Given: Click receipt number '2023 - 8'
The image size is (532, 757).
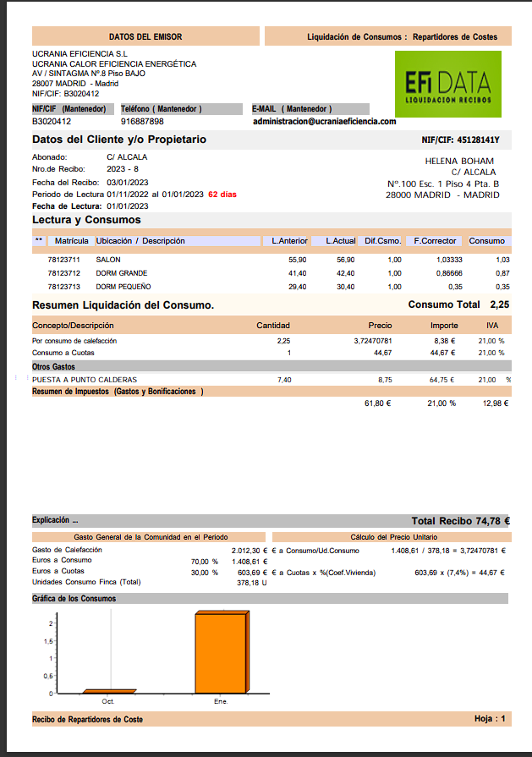Looking at the screenshot, I should [123, 169].
